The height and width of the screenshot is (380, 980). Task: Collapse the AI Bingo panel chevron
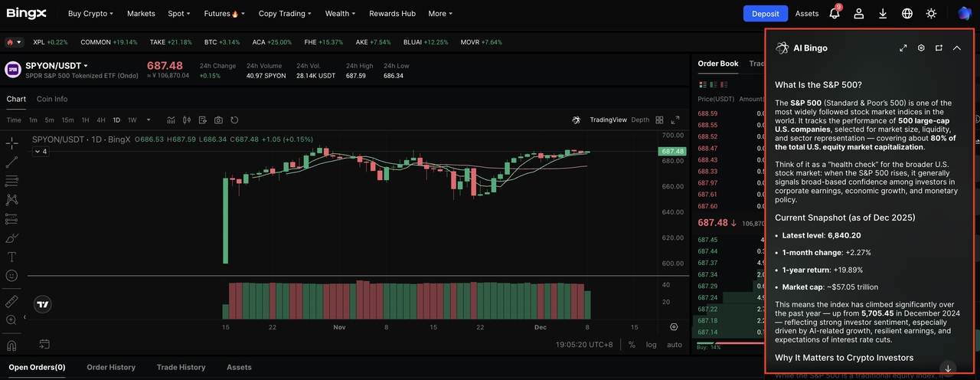[x=957, y=48]
